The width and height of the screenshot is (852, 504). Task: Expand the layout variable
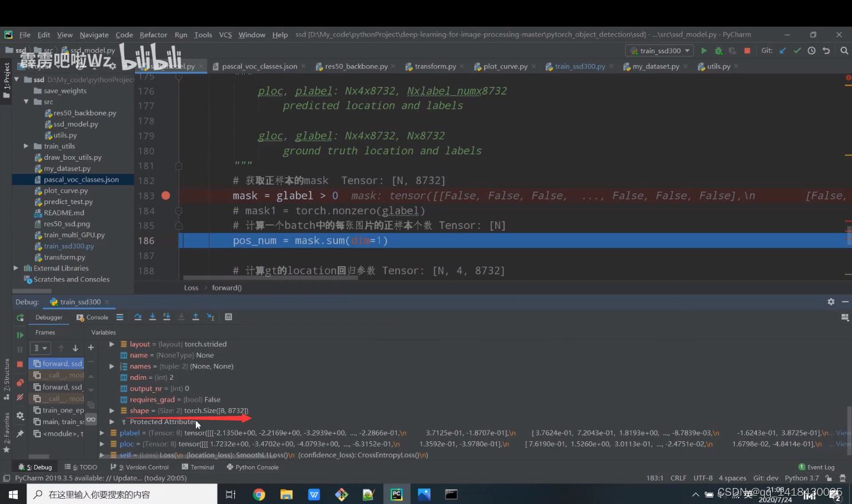coord(112,344)
